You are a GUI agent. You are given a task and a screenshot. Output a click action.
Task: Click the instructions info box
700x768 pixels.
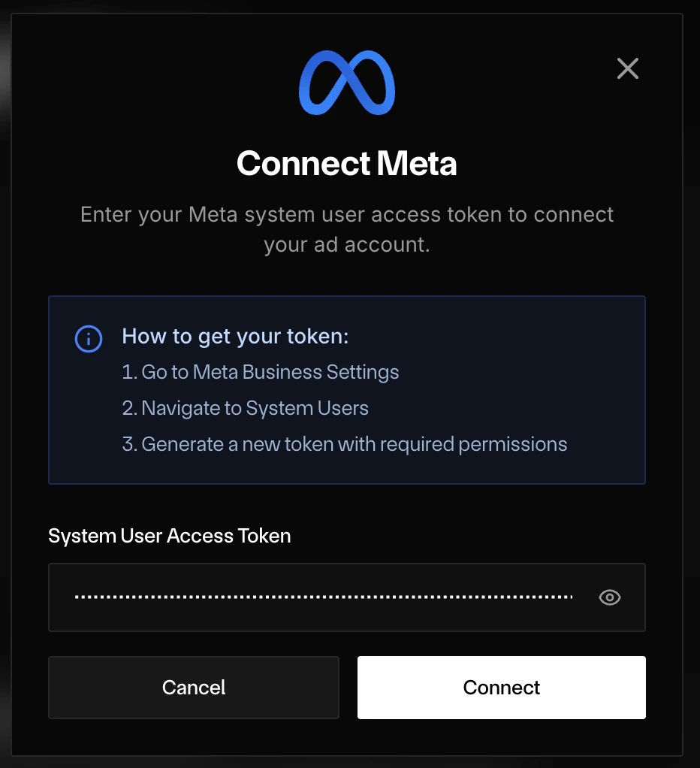(347, 389)
